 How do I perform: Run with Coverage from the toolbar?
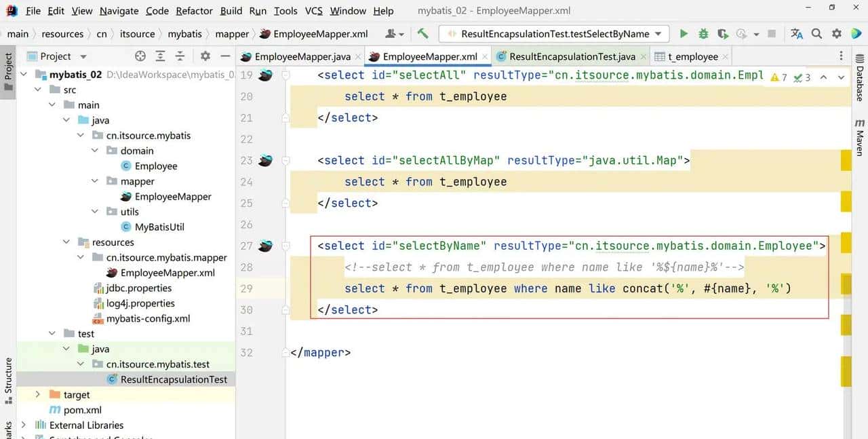pyautogui.click(x=723, y=34)
